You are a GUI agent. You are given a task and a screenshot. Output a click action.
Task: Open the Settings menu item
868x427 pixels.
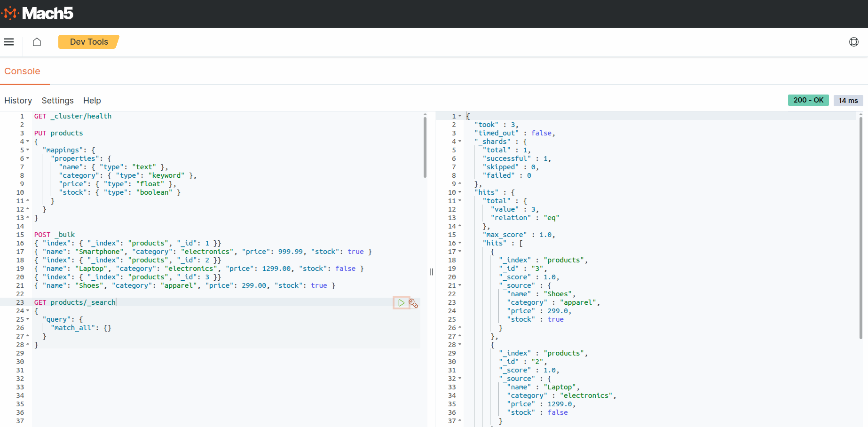[x=57, y=101]
